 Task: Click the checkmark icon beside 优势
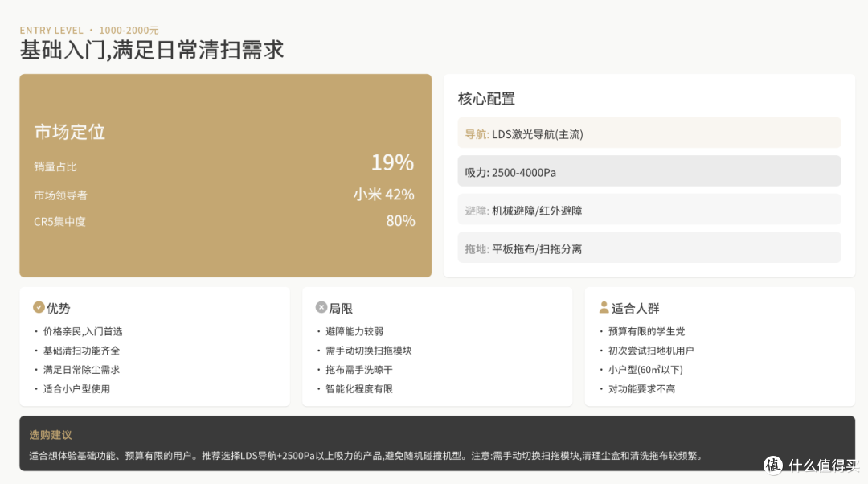(39, 307)
